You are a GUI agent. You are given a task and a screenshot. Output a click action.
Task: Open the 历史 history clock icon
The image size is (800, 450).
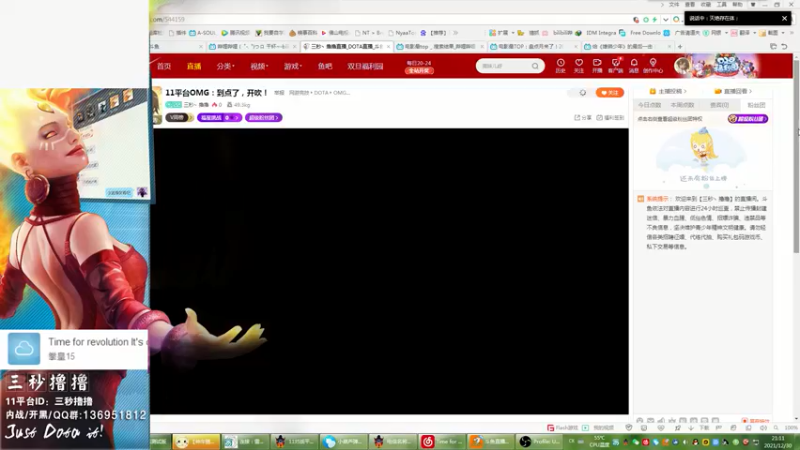pyautogui.click(x=560, y=66)
